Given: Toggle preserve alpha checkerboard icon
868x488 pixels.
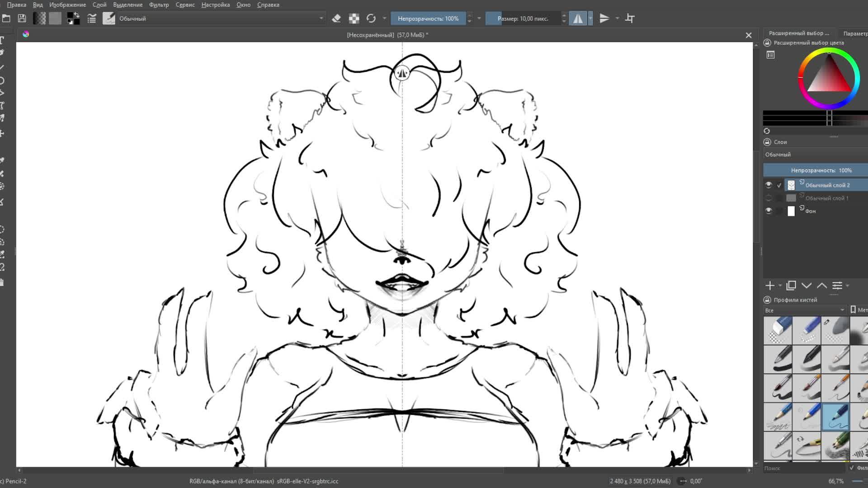Looking at the screenshot, I should (354, 19).
